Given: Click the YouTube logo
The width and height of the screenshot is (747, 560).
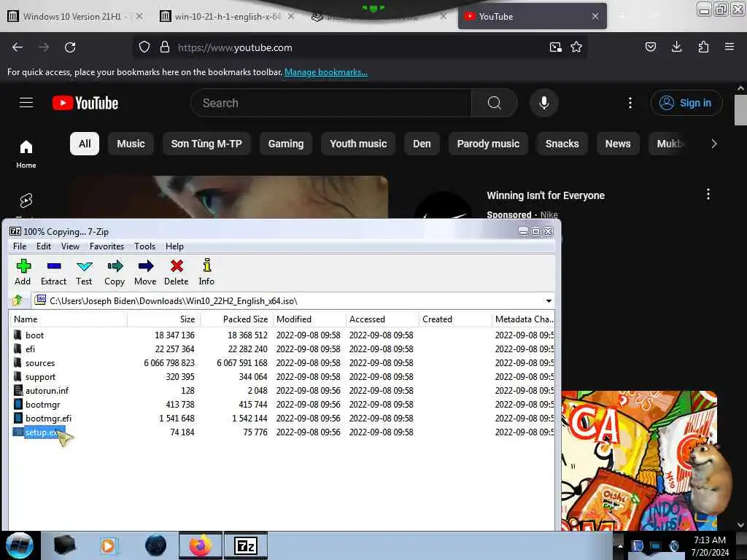Looking at the screenshot, I should coord(85,103).
